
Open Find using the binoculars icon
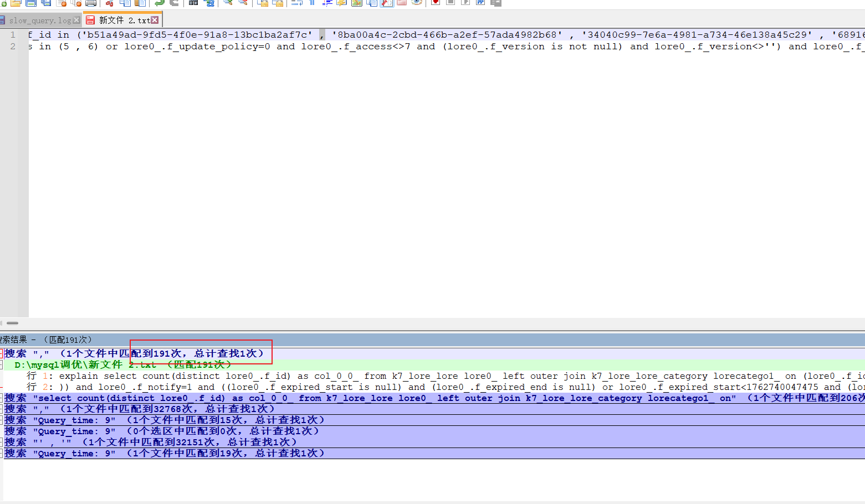tap(193, 3)
